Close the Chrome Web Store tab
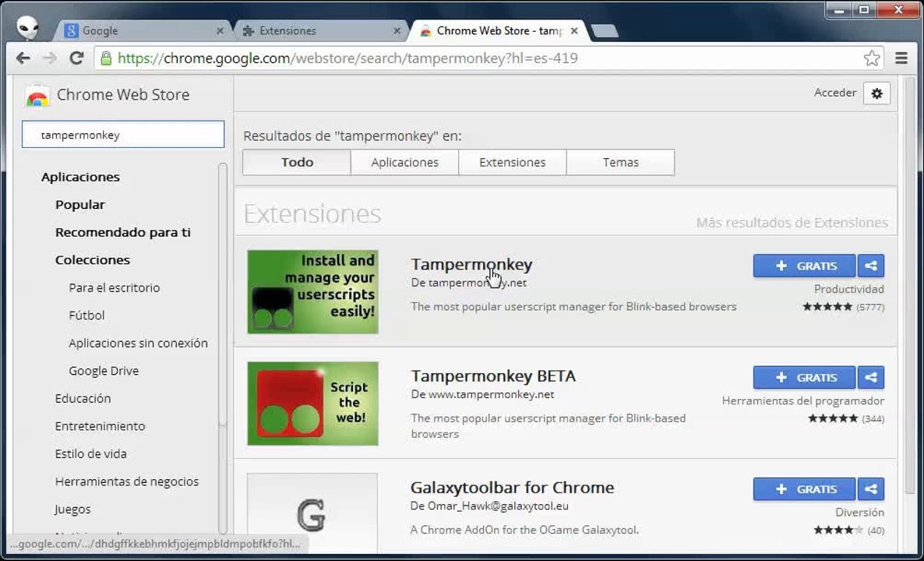The height and width of the screenshot is (561, 924). pos(574,30)
